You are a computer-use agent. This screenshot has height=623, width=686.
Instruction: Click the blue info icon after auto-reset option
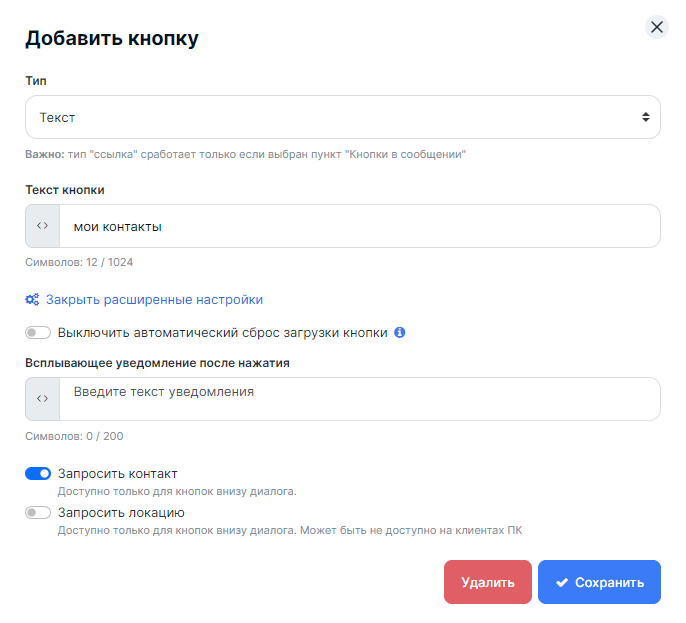(x=400, y=333)
